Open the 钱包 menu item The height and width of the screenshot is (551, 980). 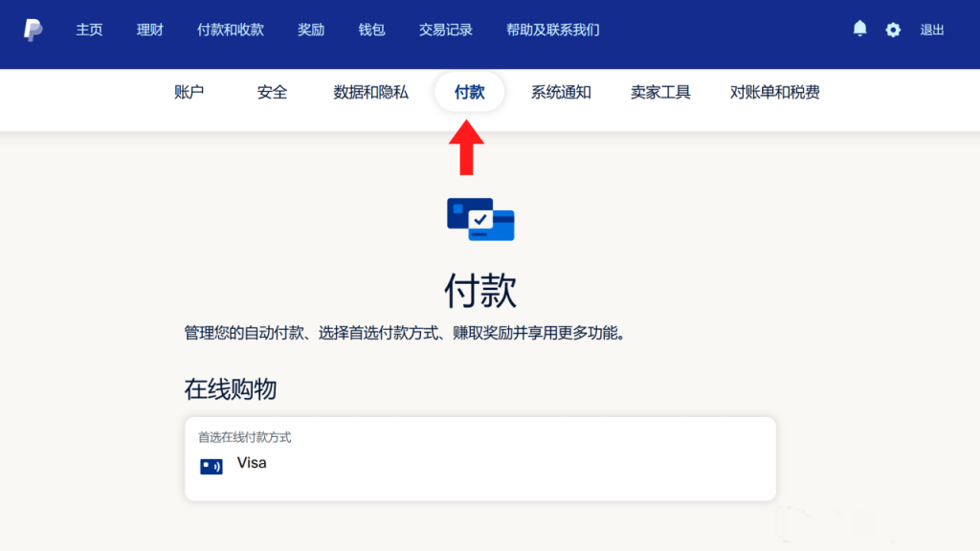pos(372,30)
